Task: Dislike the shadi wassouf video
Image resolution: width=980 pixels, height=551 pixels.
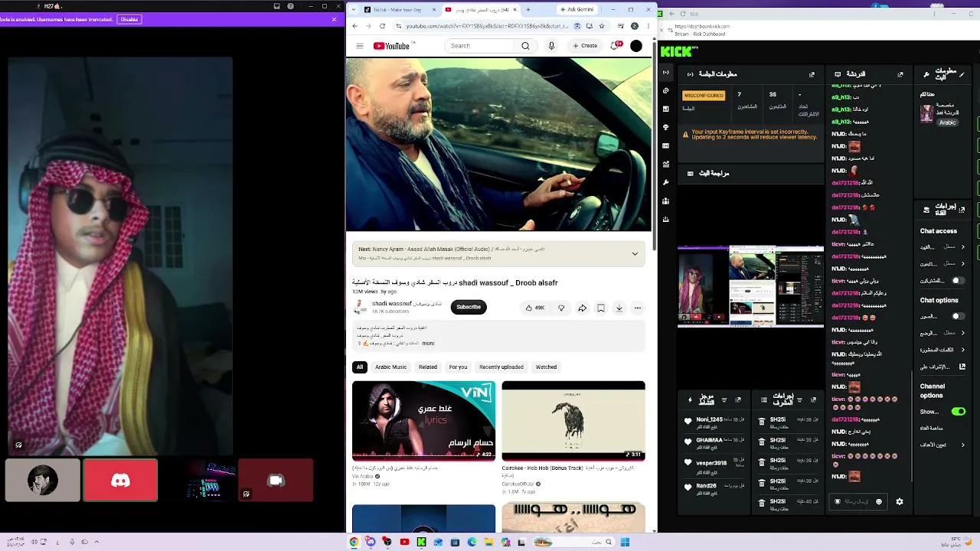Action: tap(561, 308)
